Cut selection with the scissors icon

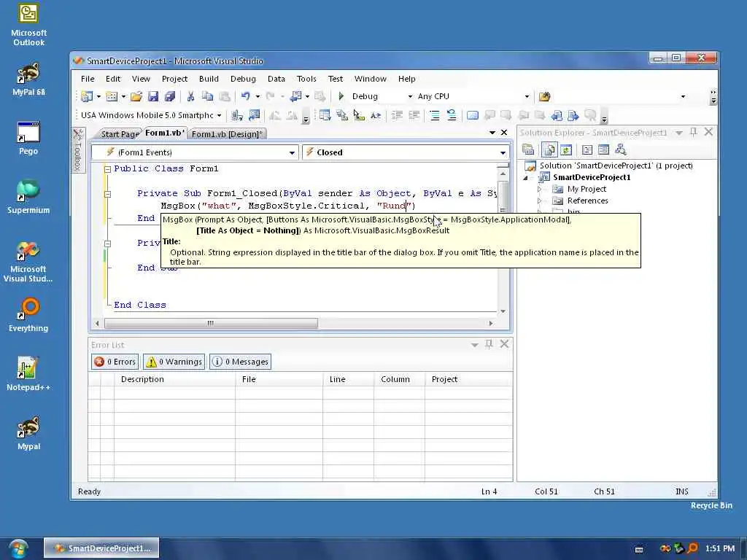pos(190,96)
